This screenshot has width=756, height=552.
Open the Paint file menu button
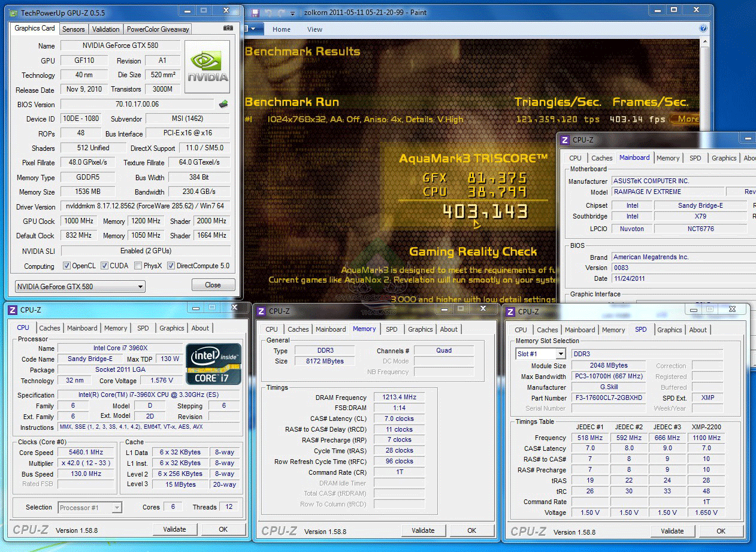coord(253,29)
